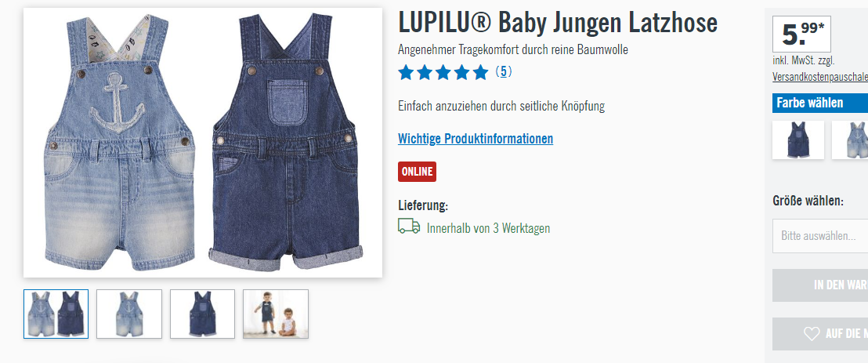Screen dimensions: 868x363
Task: Click the heart wishlist icon
Action: tap(812, 334)
